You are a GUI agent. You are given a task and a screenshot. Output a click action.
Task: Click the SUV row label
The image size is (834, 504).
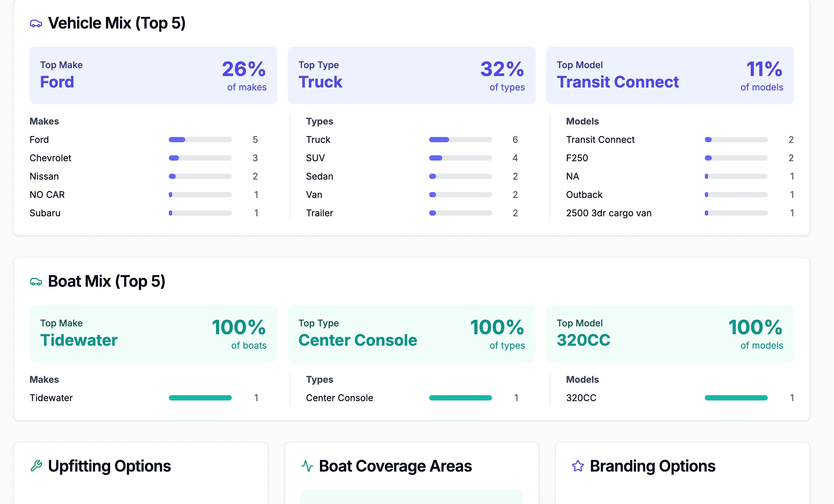click(x=315, y=158)
